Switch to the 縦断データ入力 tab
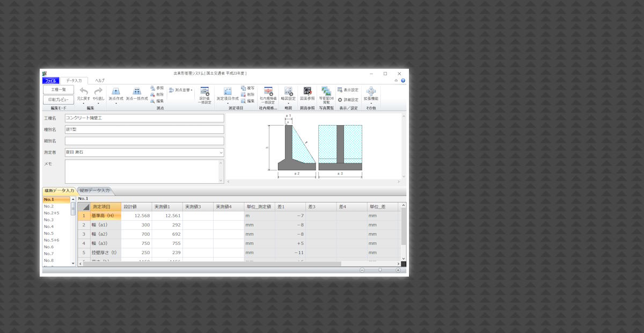Screen dimensions: 644x333 95,191
